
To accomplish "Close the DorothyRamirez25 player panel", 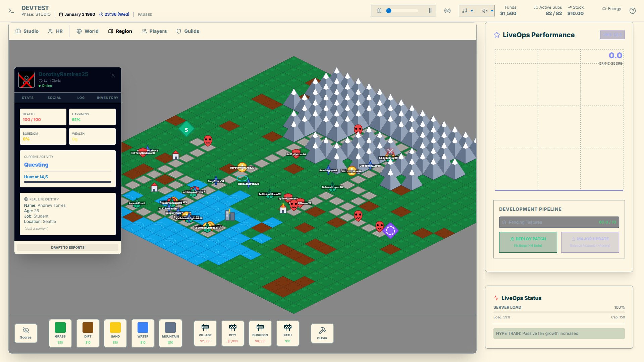I will 113,75.
